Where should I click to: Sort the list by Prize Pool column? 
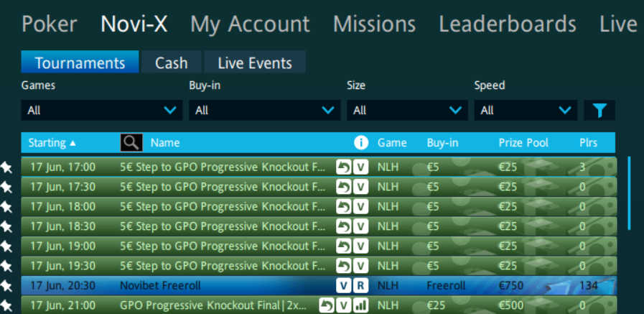tap(523, 142)
